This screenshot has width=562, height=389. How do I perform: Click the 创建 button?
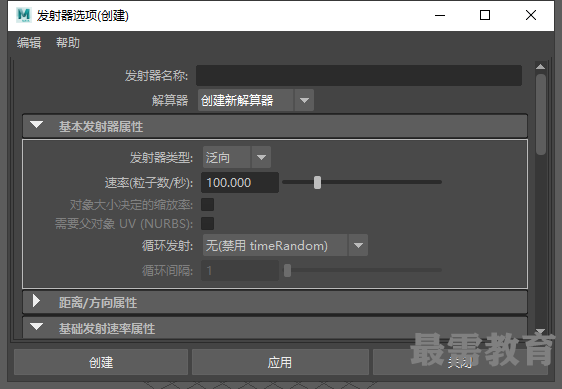point(101,362)
